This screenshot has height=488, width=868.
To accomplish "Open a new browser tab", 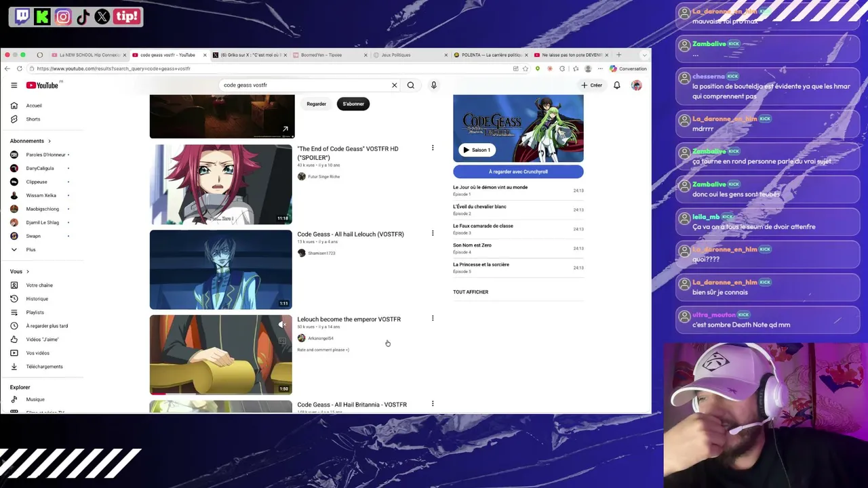I will point(618,55).
